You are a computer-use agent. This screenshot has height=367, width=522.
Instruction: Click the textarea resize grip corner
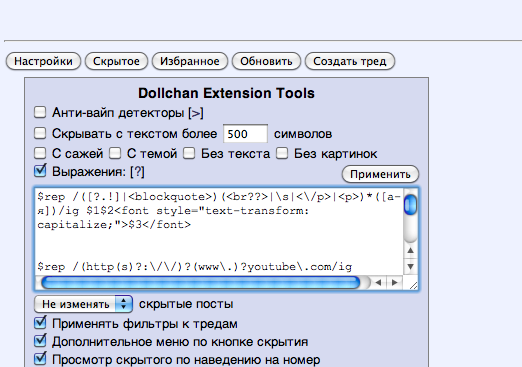click(x=413, y=284)
